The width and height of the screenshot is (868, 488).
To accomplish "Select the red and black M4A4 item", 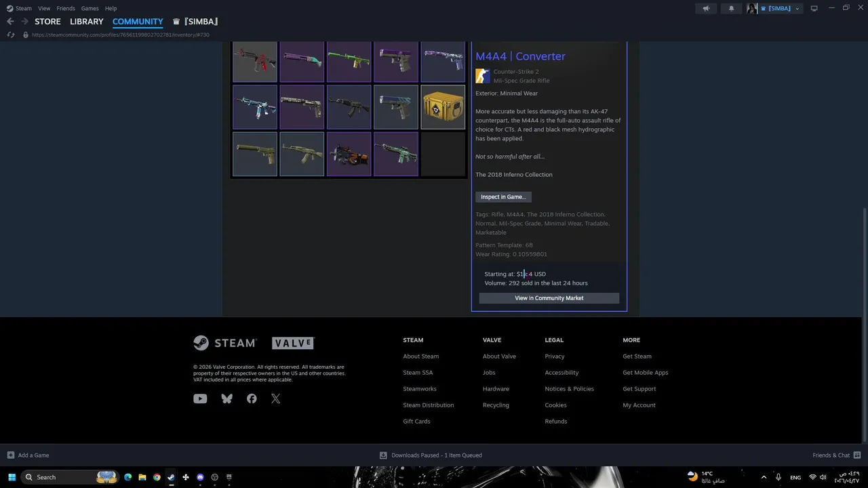I will click(x=255, y=62).
